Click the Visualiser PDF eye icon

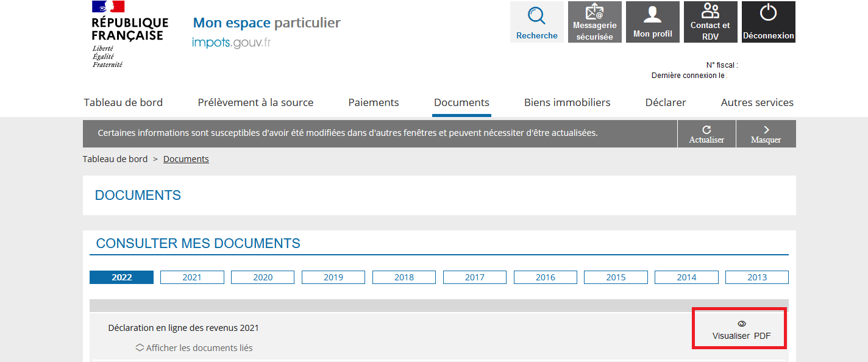[x=741, y=324]
